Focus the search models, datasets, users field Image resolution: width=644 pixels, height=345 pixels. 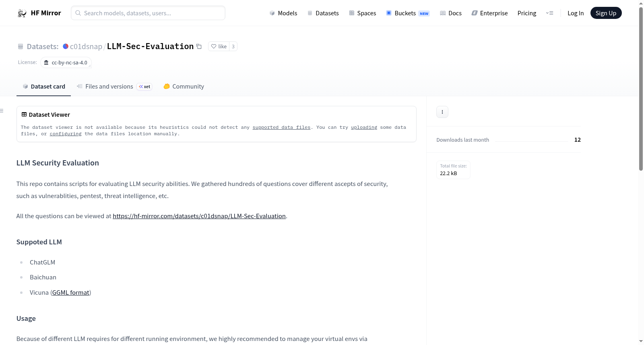pos(148,13)
